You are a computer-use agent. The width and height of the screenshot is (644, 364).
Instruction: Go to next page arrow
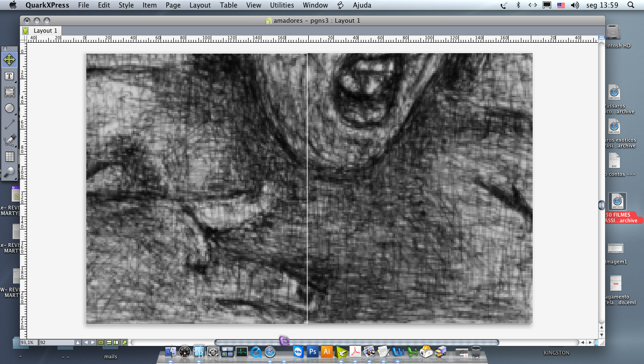(93, 342)
